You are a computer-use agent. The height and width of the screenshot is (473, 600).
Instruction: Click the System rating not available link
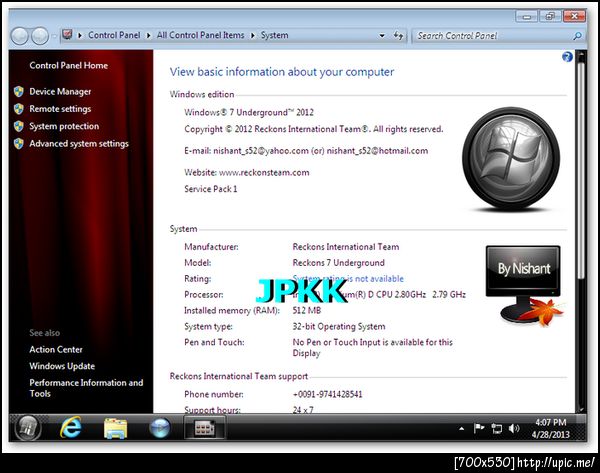tap(348, 279)
